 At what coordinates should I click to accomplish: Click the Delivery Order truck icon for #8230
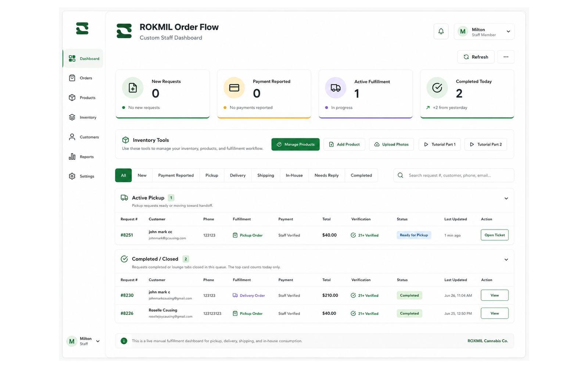[235, 296]
